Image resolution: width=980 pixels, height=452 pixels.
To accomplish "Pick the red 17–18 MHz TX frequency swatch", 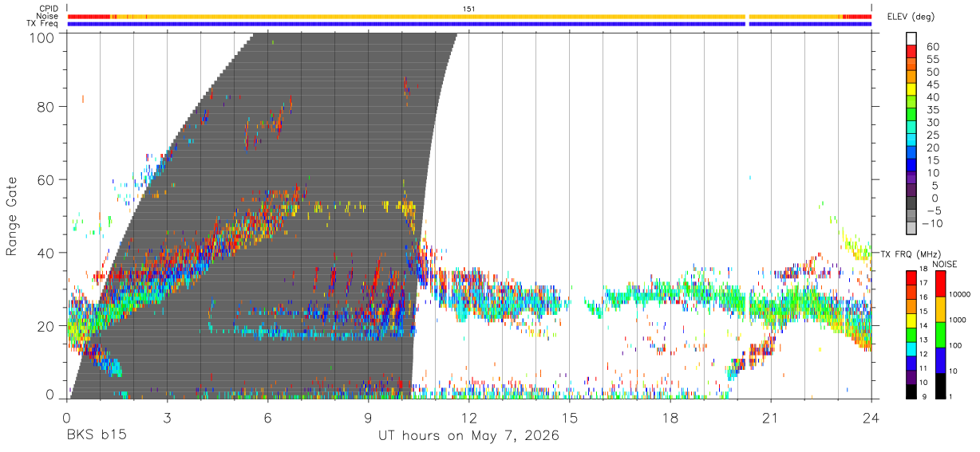I will 911,277.
